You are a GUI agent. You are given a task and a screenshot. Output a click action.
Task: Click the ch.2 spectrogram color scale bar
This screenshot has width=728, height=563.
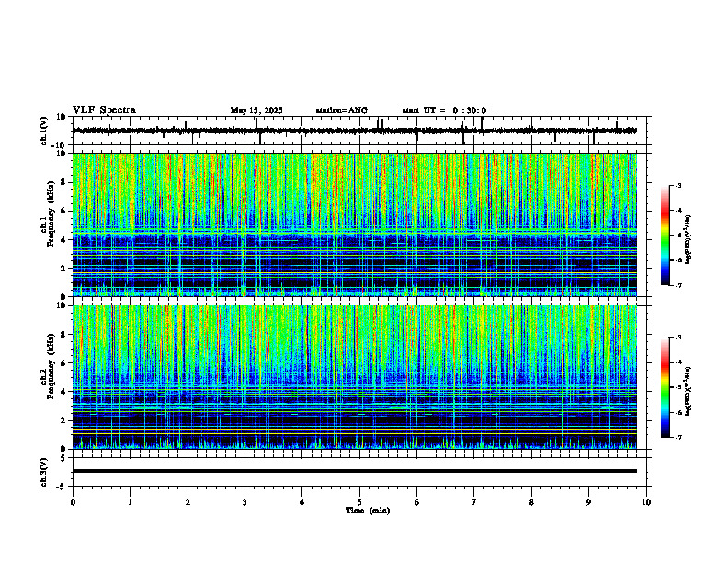click(x=665, y=387)
